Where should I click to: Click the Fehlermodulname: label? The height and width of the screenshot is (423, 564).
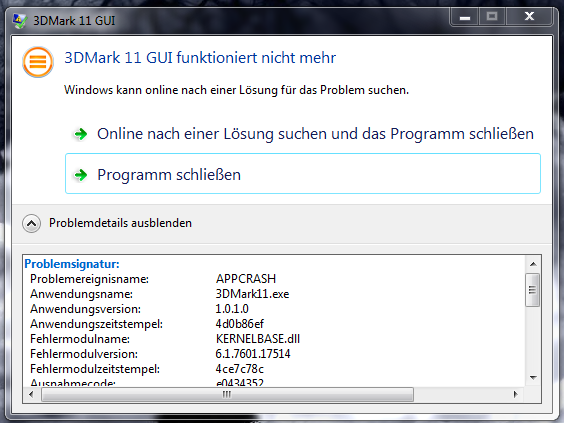(x=80, y=339)
